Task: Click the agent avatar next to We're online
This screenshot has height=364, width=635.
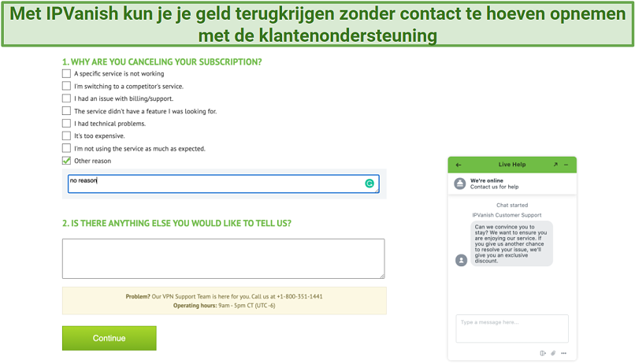Action: [459, 184]
